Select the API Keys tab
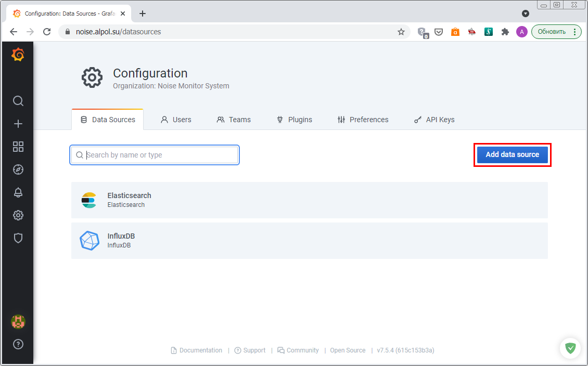This screenshot has height=366, width=588. coord(434,120)
